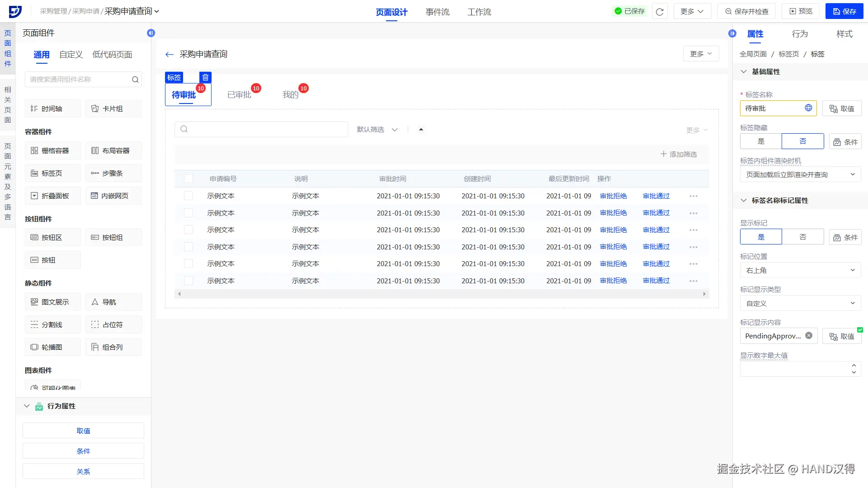Check the first table row checkbox
Image resolution: width=868 pixels, height=488 pixels.
click(x=189, y=196)
